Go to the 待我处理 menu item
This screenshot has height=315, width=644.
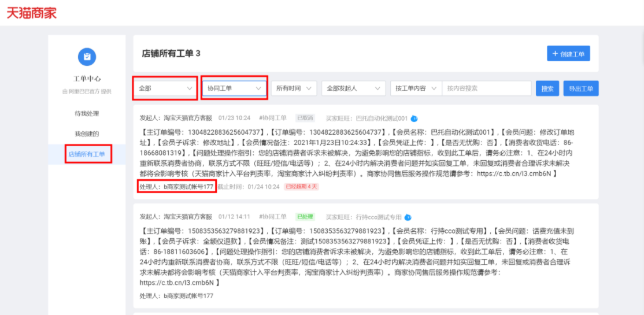click(87, 114)
